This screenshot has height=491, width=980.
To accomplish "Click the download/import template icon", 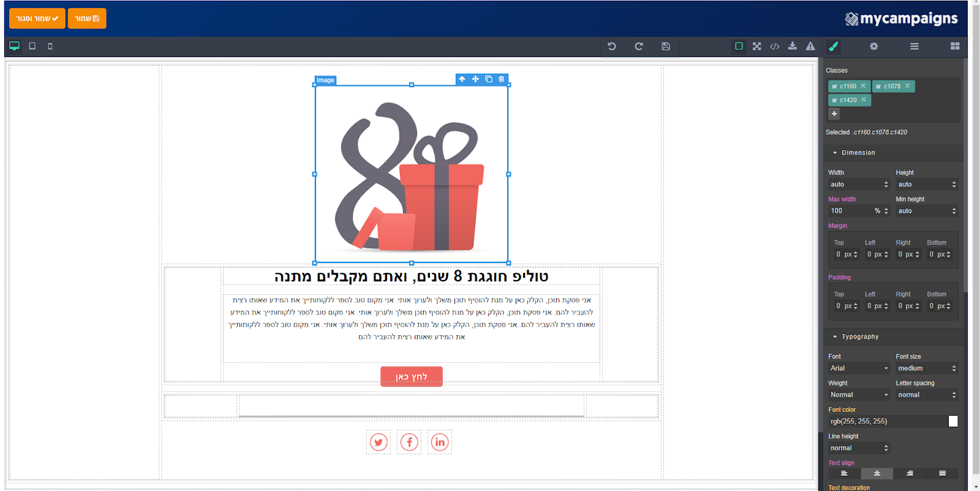I will [x=793, y=46].
